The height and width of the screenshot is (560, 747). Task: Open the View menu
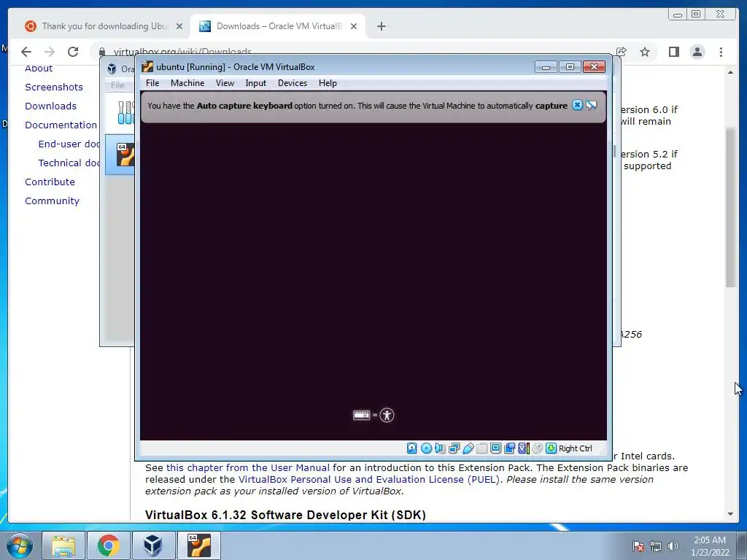(225, 83)
